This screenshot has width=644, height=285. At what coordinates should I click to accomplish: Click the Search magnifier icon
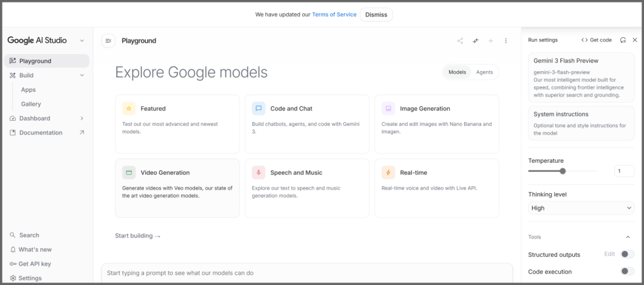pos(13,235)
